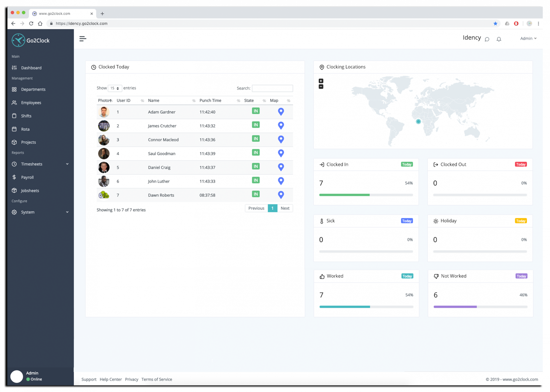Click the Admin avatar in sidebar footer

pos(17,376)
